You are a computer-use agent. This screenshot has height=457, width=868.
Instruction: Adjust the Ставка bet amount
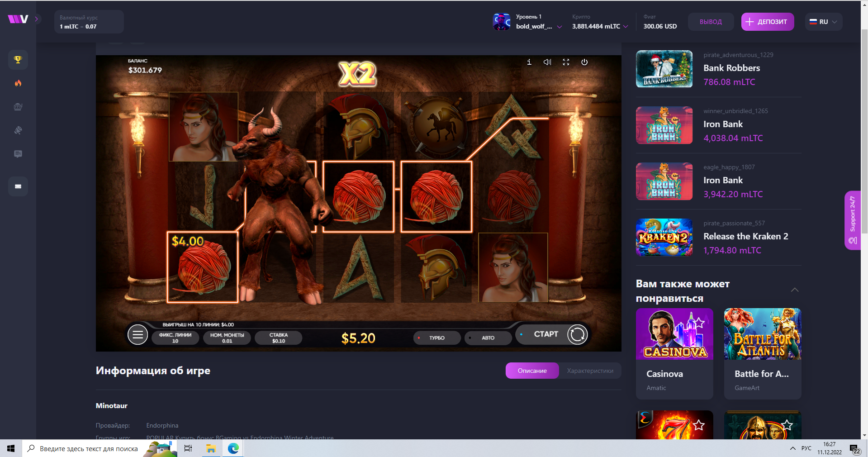point(279,338)
